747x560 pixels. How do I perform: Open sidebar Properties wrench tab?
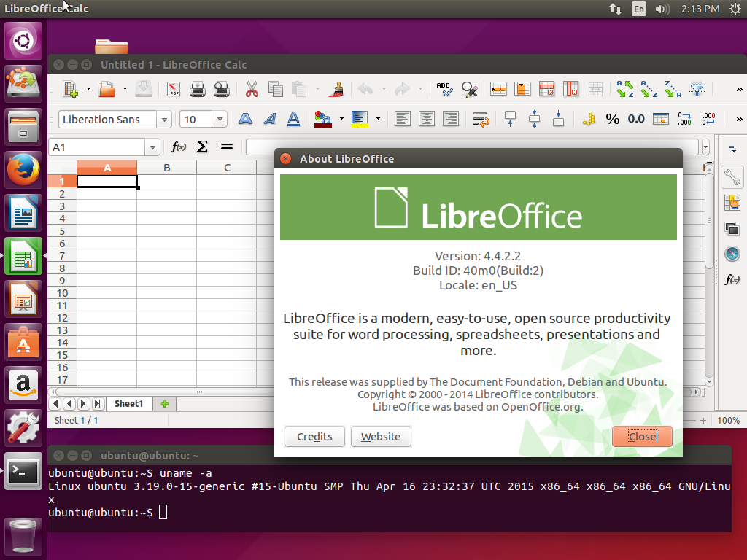click(x=732, y=176)
